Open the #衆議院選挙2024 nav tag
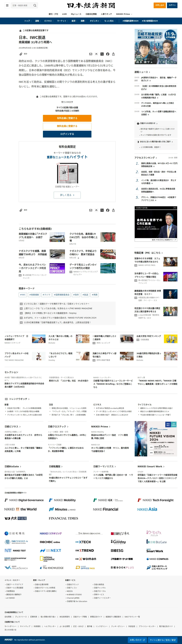This screenshot has height=644, width=182. pos(130,21)
